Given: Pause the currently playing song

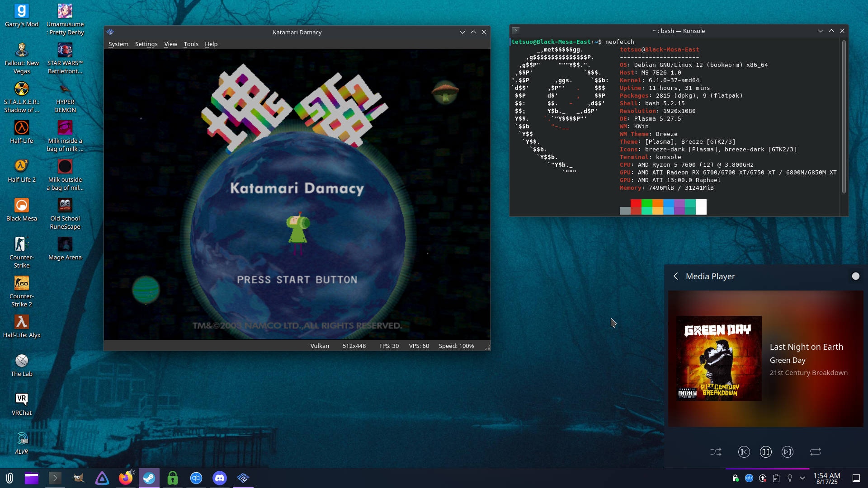Looking at the screenshot, I should pos(766,452).
